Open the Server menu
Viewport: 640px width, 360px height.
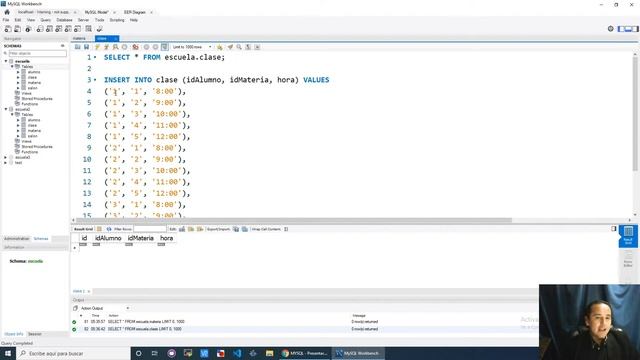(x=83, y=20)
